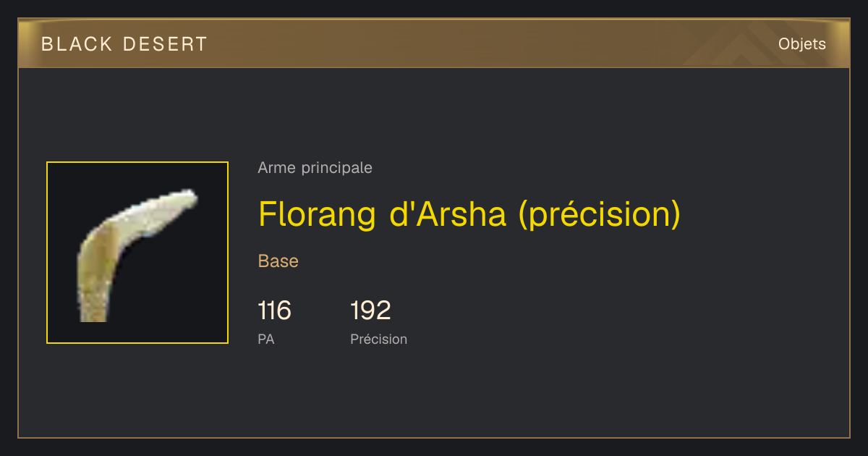868x456 pixels.
Task: Click the gold header banner center
Action: [434, 43]
